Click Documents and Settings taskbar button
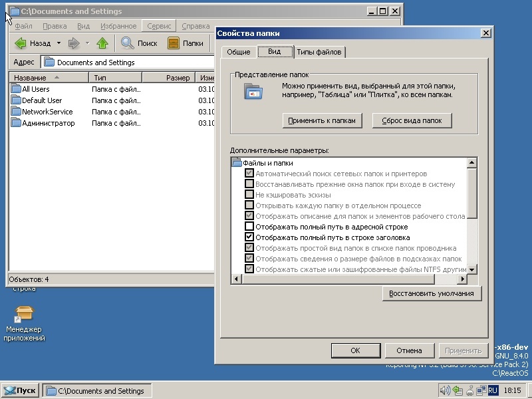 pos(97,391)
